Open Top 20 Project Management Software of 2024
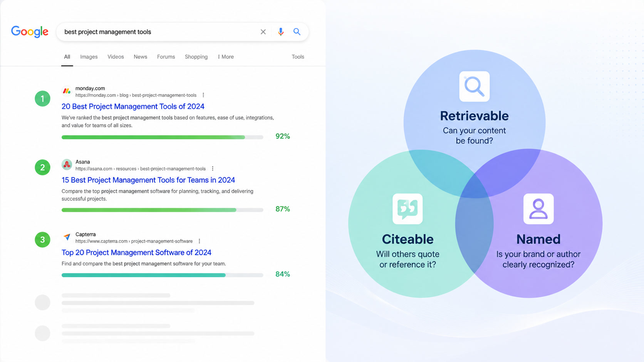 pyautogui.click(x=136, y=253)
